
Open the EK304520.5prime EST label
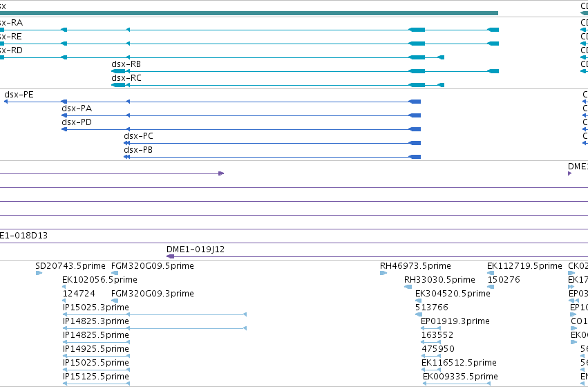[x=453, y=294]
